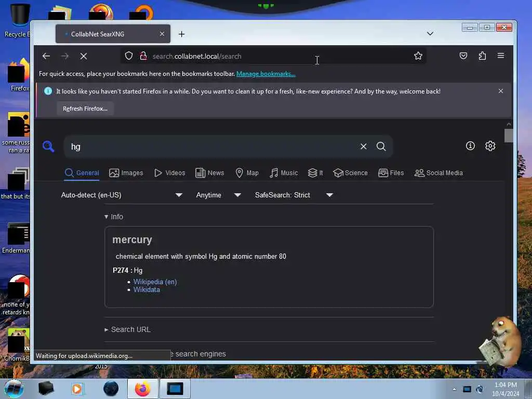Screen dimensions: 532x399
Task: Switch to the It category
Action: 315,172
